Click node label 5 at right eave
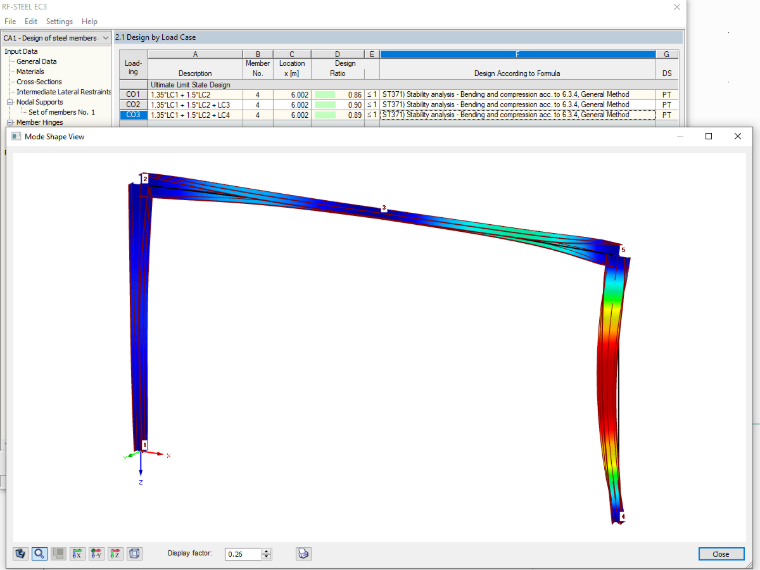This screenshot has height=570, width=760. (623, 250)
